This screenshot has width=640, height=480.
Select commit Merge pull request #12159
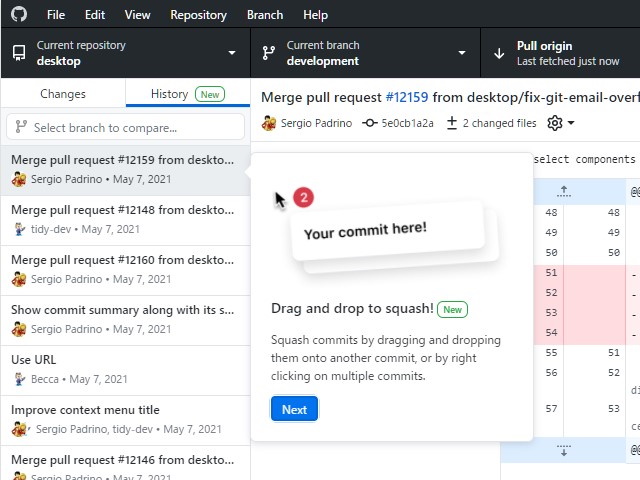(125, 169)
